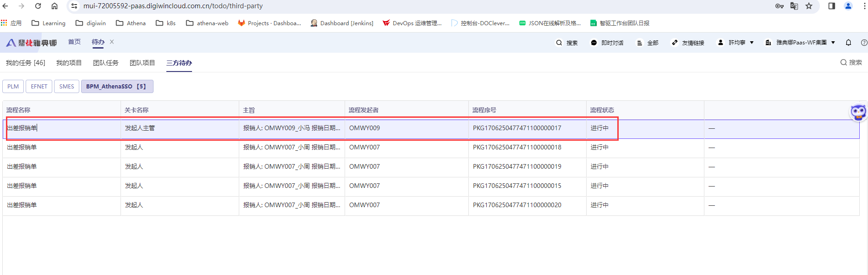Image resolution: width=868 pixels, height=275 pixels.
Task: Click the site info icon in address bar
Action: coord(74,6)
